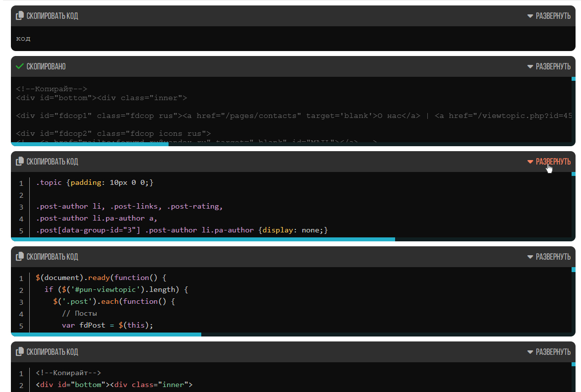Click the 'Скопировано' status label
Viewport: 581px width, 392px height.
coord(46,66)
